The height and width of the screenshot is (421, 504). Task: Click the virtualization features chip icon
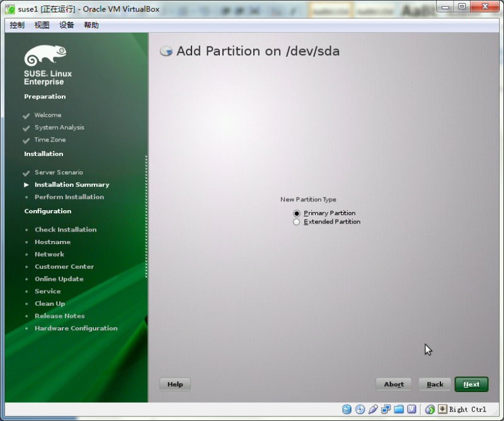pos(413,409)
